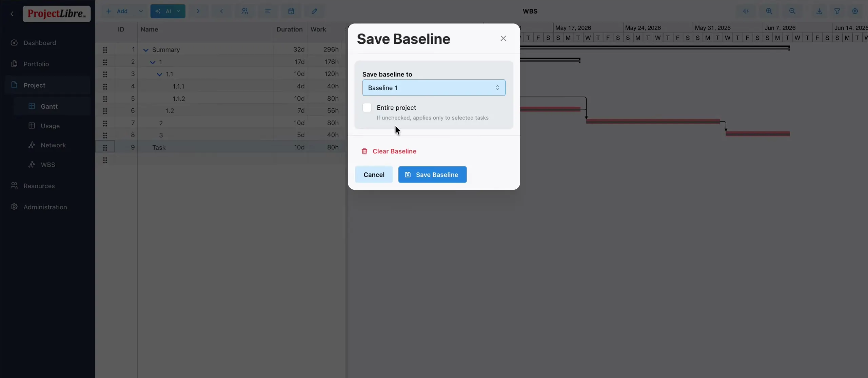
Task: Zoom in the Gantt chart
Action: coord(769,11)
